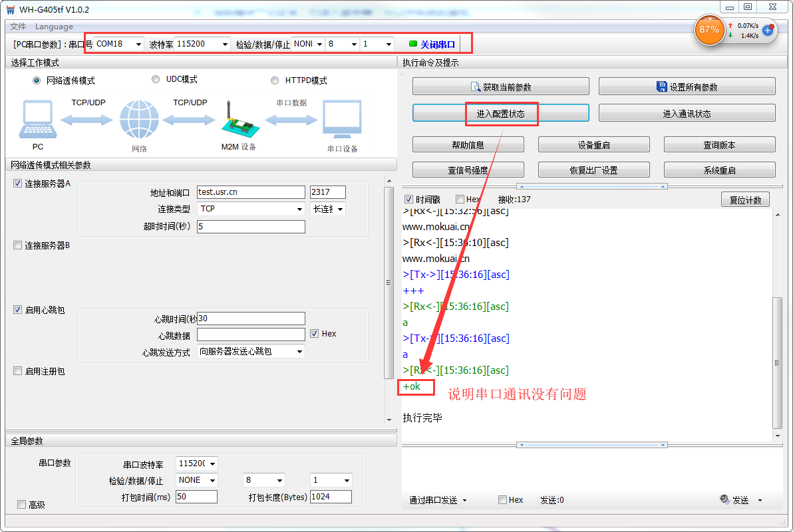Enable the 连接服务器B checkbox
The height and width of the screenshot is (532, 793).
(18, 245)
